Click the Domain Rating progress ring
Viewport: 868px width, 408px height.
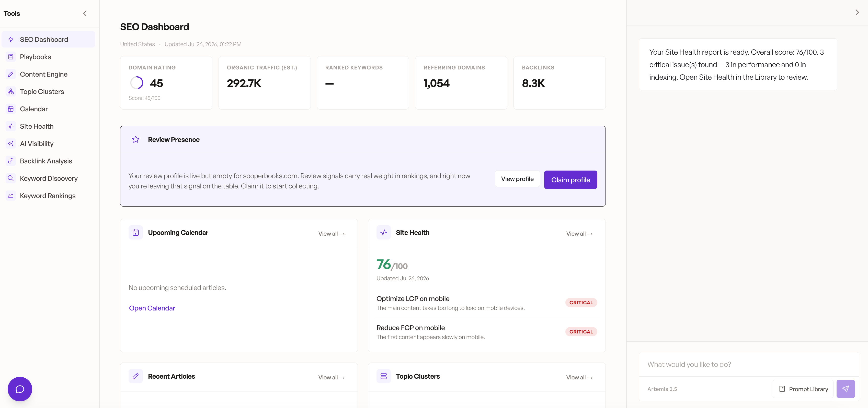(x=137, y=83)
